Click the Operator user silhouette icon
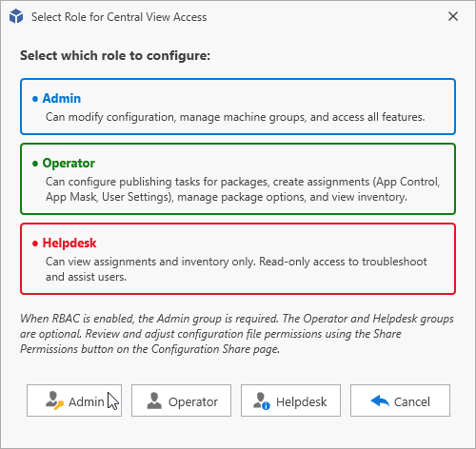This screenshot has width=476, height=449. pyautogui.click(x=154, y=400)
